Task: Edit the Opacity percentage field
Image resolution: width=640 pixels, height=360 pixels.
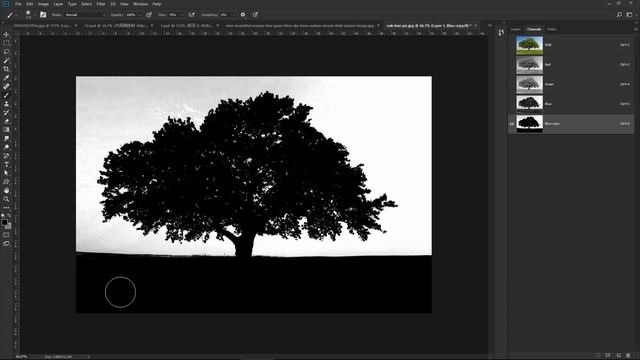Action: pos(131,15)
